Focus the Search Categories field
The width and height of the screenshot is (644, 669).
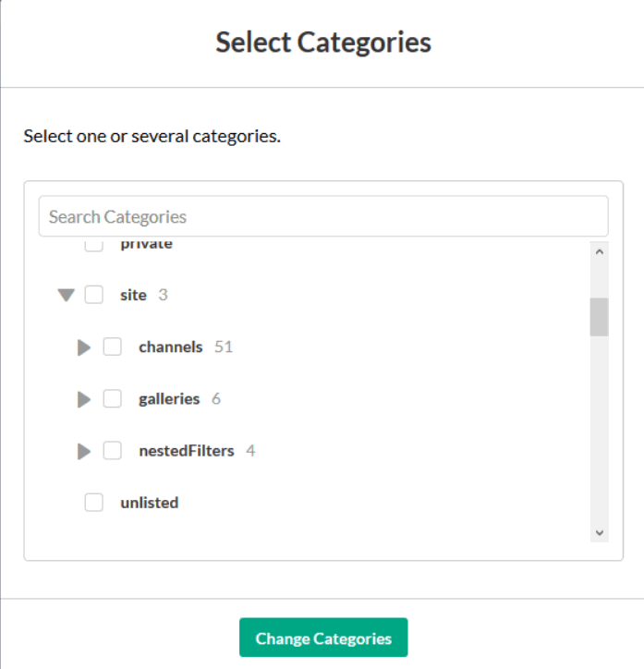tap(323, 216)
